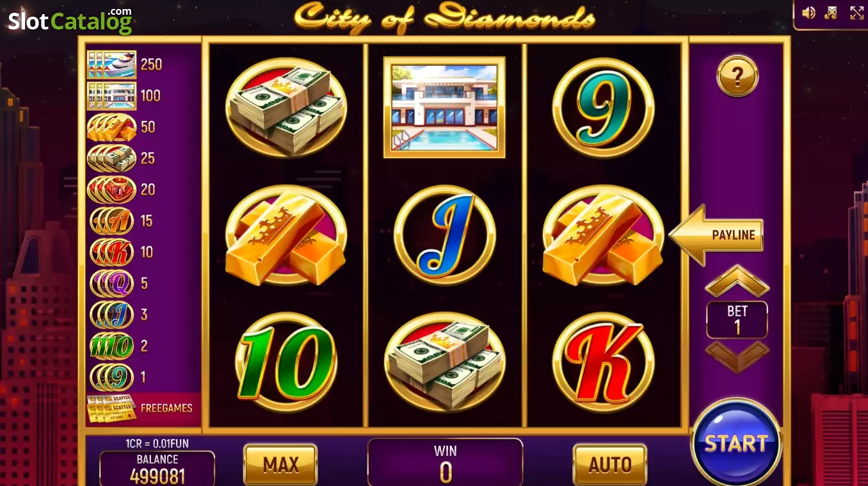This screenshot has height=486, width=868.
Task: Decrease bet with the down chevron
Action: 737,357
